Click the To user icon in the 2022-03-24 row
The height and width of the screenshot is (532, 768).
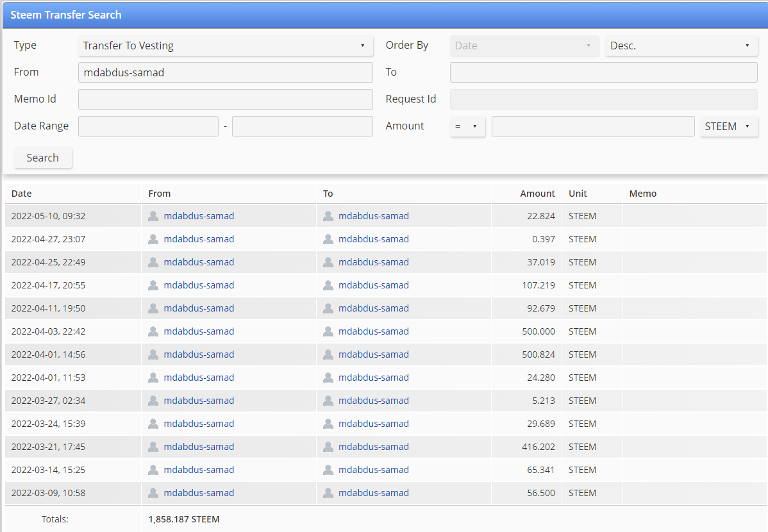point(328,423)
